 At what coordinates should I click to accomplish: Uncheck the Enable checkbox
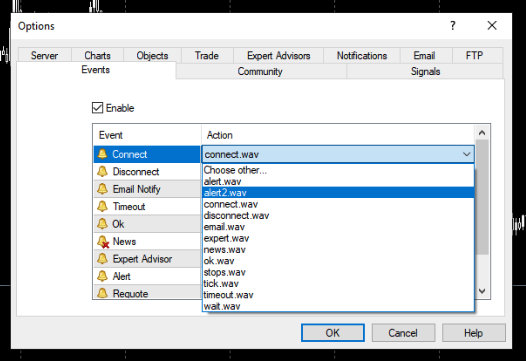[x=97, y=108]
